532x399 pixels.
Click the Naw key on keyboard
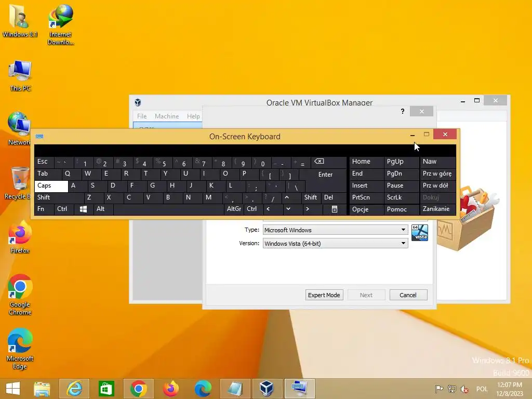click(x=437, y=162)
